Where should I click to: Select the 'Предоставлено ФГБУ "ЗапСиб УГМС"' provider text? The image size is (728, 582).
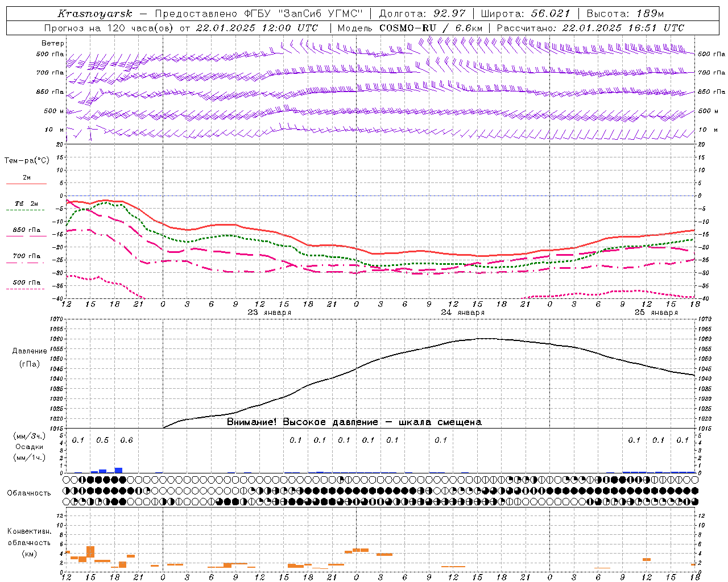[259, 14]
